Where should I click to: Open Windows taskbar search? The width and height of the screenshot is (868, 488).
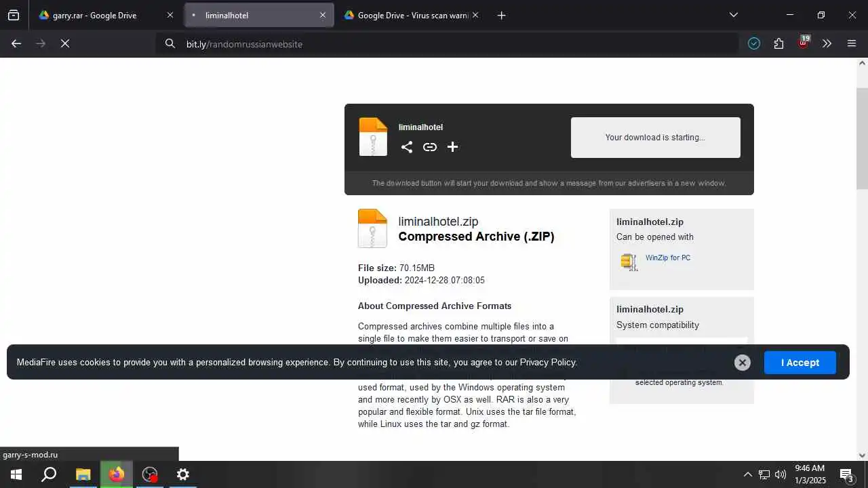point(49,474)
